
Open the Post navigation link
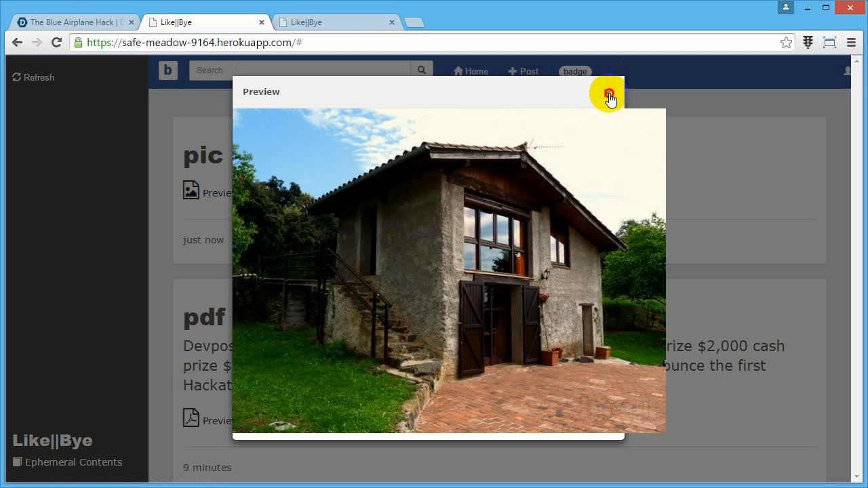pyautogui.click(x=523, y=71)
